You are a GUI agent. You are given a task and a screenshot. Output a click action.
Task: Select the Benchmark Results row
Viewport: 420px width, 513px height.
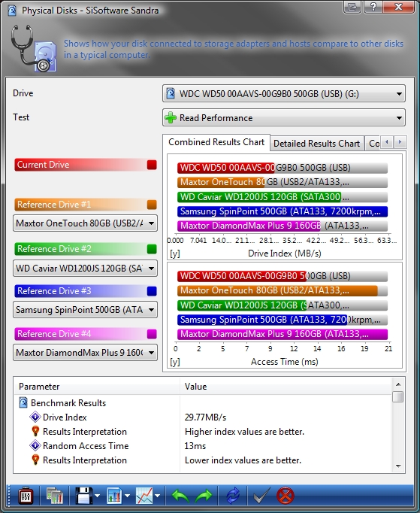203,402
